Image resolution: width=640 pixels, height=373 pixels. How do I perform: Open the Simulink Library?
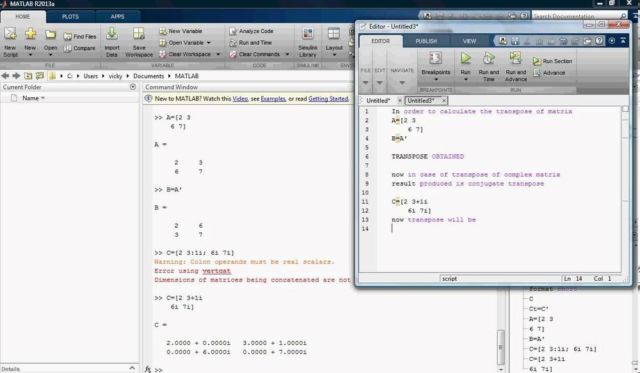click(x=307, y=34)
